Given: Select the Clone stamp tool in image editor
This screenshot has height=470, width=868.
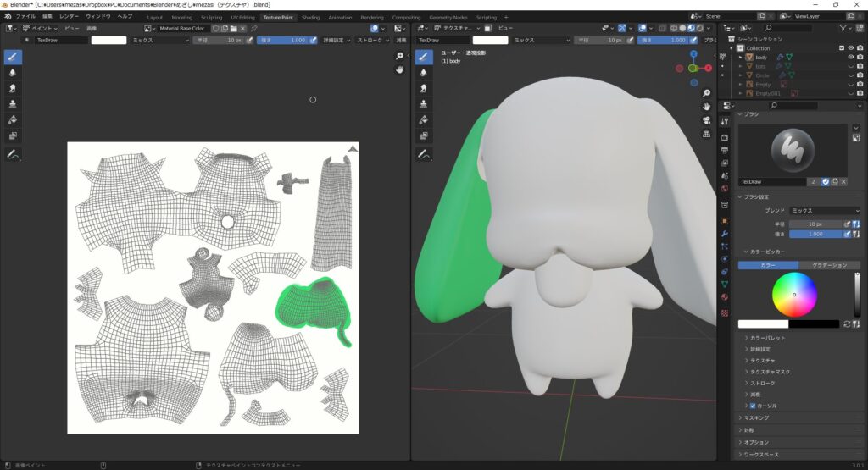Looking at the screenshot, I should click(14, 103).
